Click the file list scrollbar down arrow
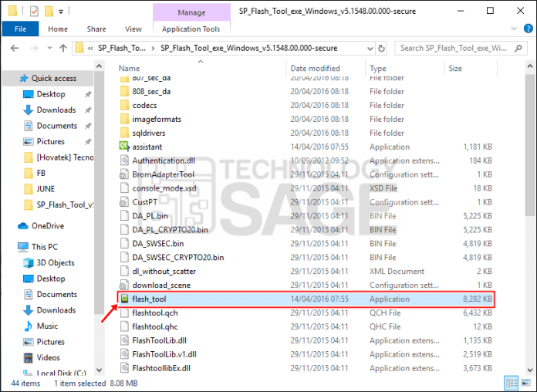Viewport: 537px width, 392px height. point(530,370)
